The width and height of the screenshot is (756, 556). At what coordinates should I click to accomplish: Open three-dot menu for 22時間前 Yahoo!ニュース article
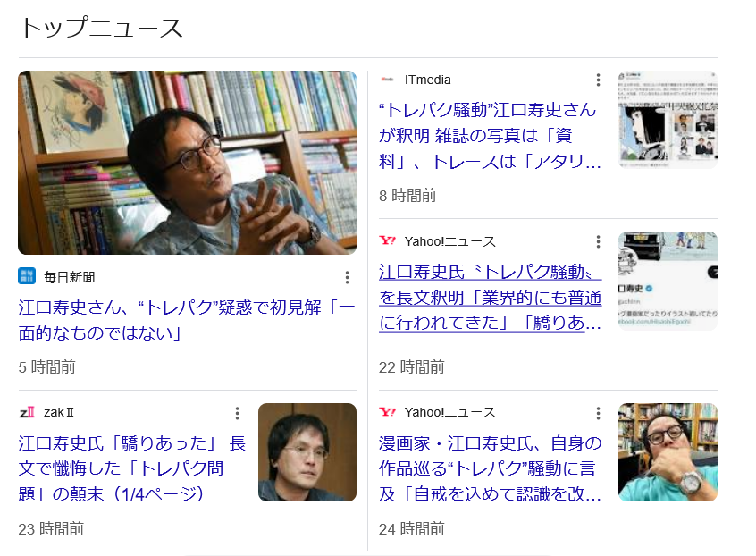[x=598, y=241]
